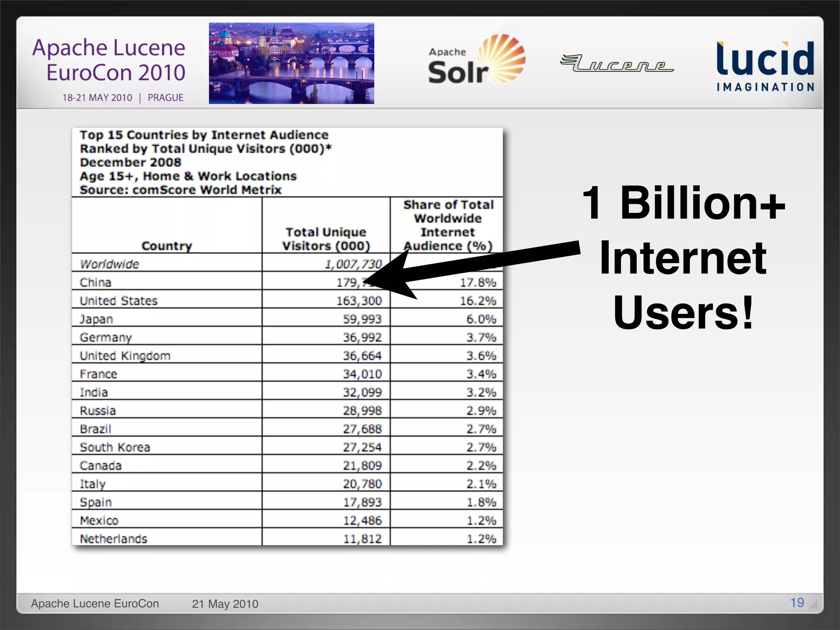Image resolution: width=840 pixels, height=630 pixels.
Task: Click the 'Mexico' row label
Action: point(99,520)
